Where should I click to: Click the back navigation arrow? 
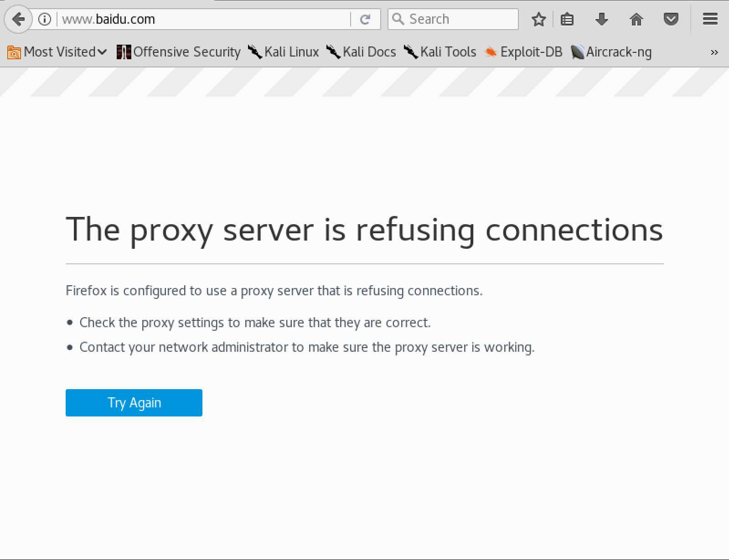18,19
